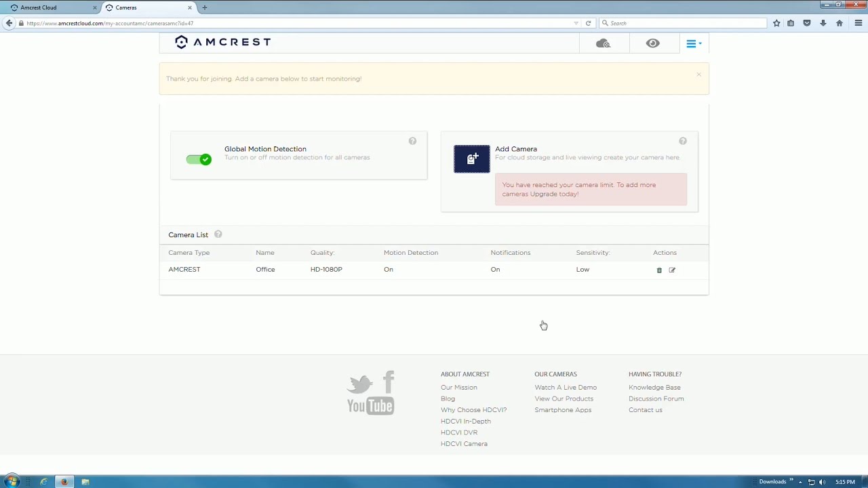868x488 pixels.
Task: Click 'Low' sensitivity value
Action: tap(583, 270)
